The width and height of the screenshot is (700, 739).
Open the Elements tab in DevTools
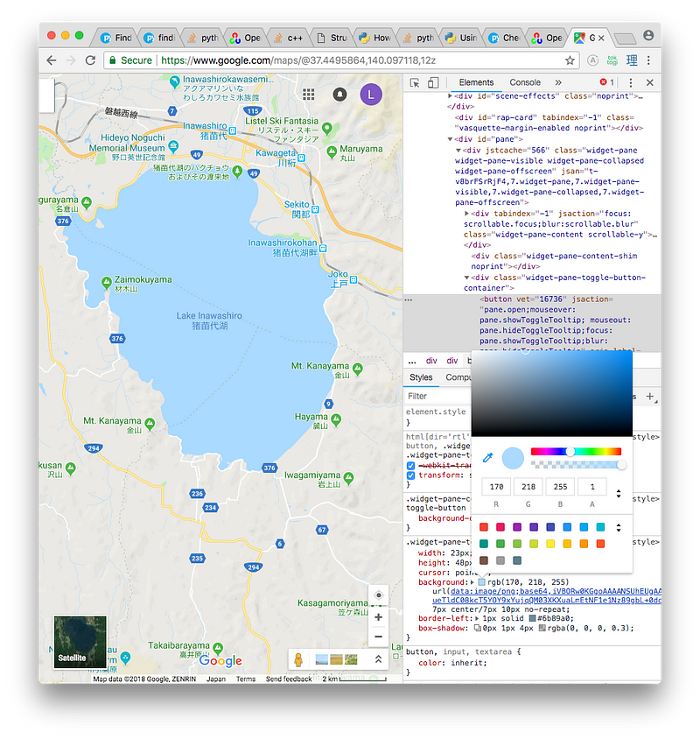[476, 82]
